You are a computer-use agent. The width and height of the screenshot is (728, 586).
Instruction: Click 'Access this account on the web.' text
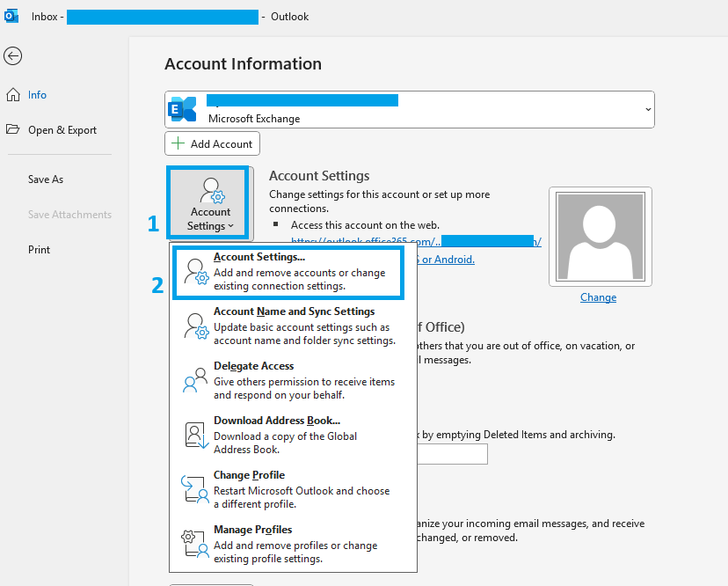pos(365,225)
